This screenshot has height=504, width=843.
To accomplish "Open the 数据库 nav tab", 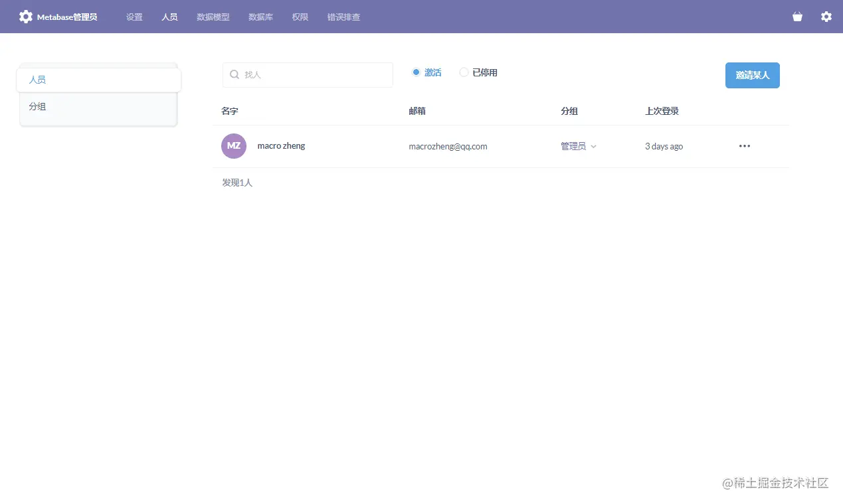I will tap(260, 17).
